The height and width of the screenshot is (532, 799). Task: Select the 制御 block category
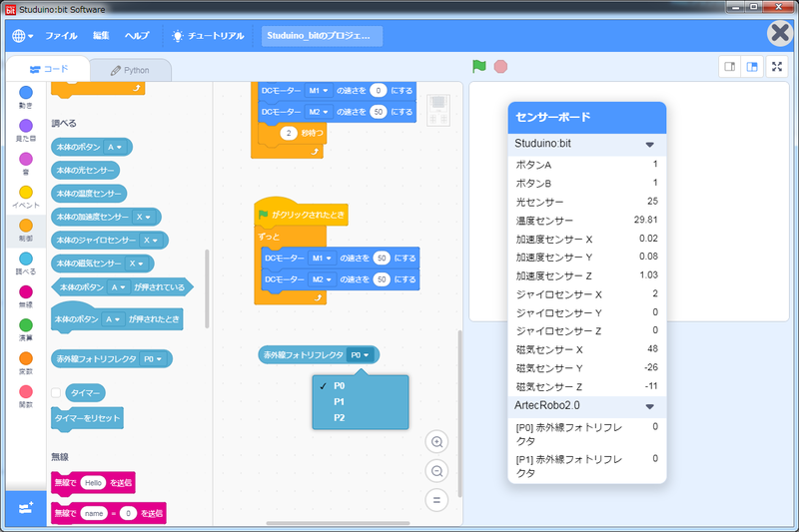26,231
